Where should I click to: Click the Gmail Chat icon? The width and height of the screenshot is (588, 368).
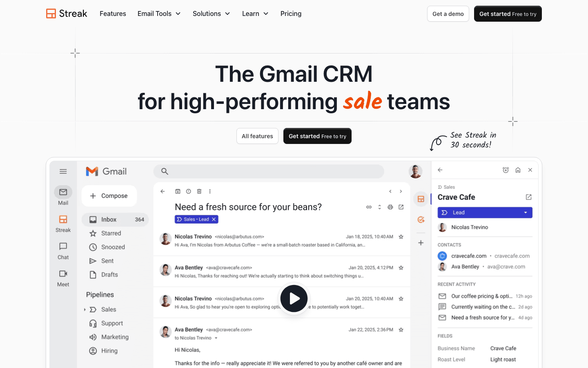click(x=63, y=247)
